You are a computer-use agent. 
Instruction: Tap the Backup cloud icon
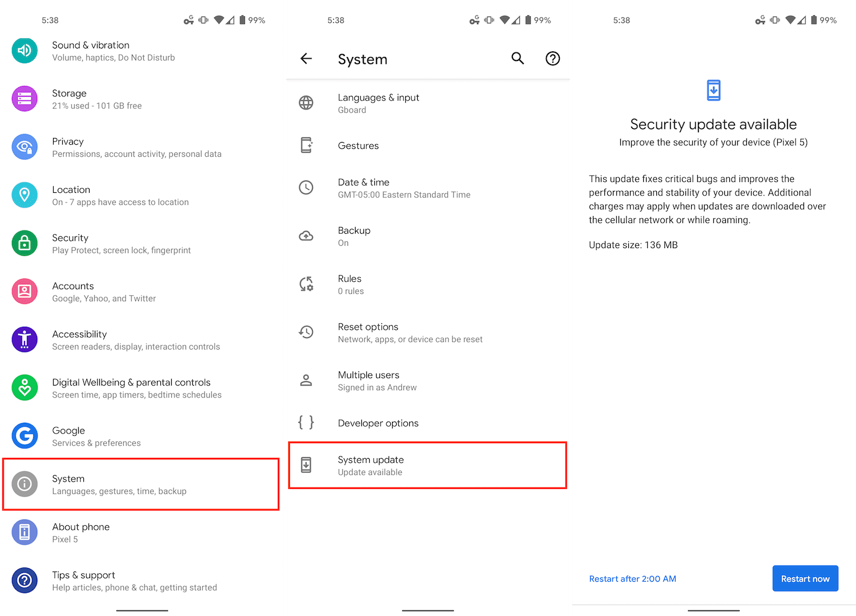tap(306, 236)
